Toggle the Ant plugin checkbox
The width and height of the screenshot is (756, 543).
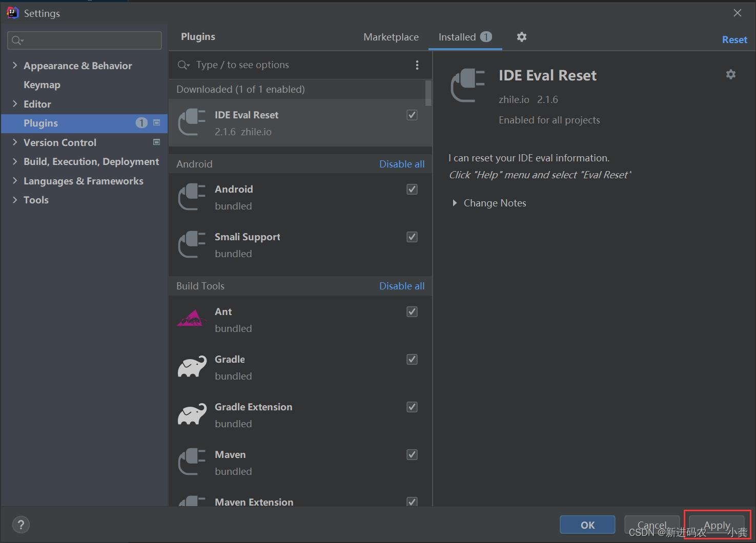(x=412, y=311)
